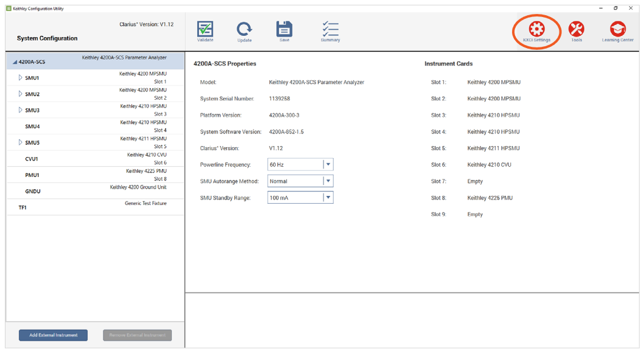Click the Validate toolbar icon
644x351 pixels.
(x=205, y=30)
